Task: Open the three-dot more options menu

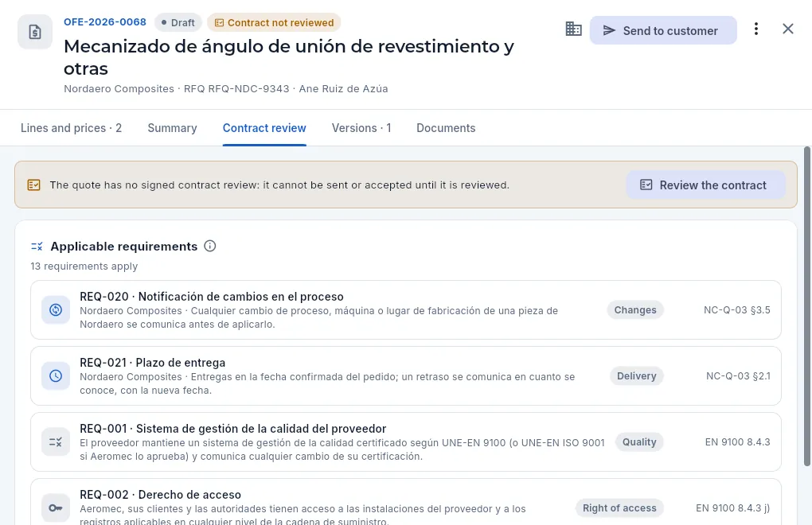Action: [x=756, y=29]
